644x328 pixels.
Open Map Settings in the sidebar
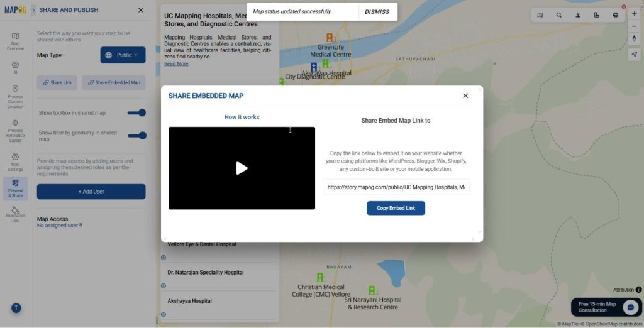pos(15,162)
